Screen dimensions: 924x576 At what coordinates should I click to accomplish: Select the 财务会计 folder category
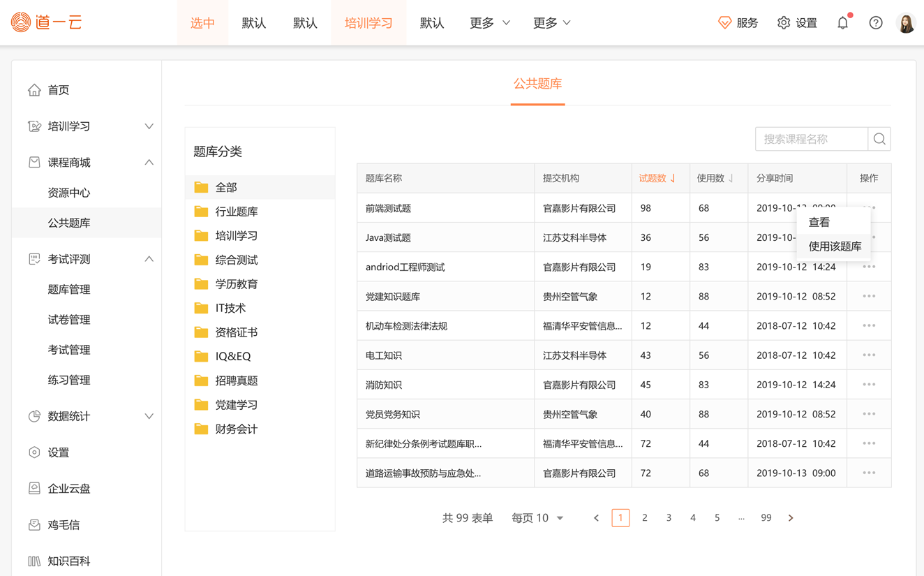260,429
